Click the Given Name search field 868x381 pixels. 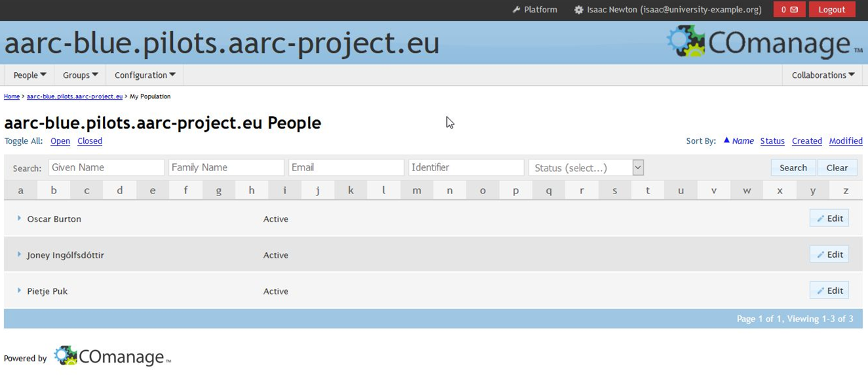pyautogui.click(x=106, y=168)
